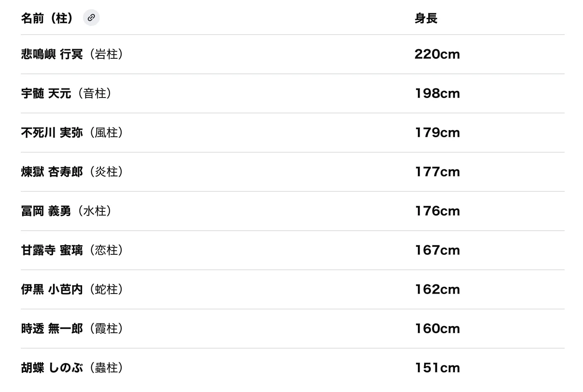Click the 151cm height value
583x392 pixels.
pos(437,368)
